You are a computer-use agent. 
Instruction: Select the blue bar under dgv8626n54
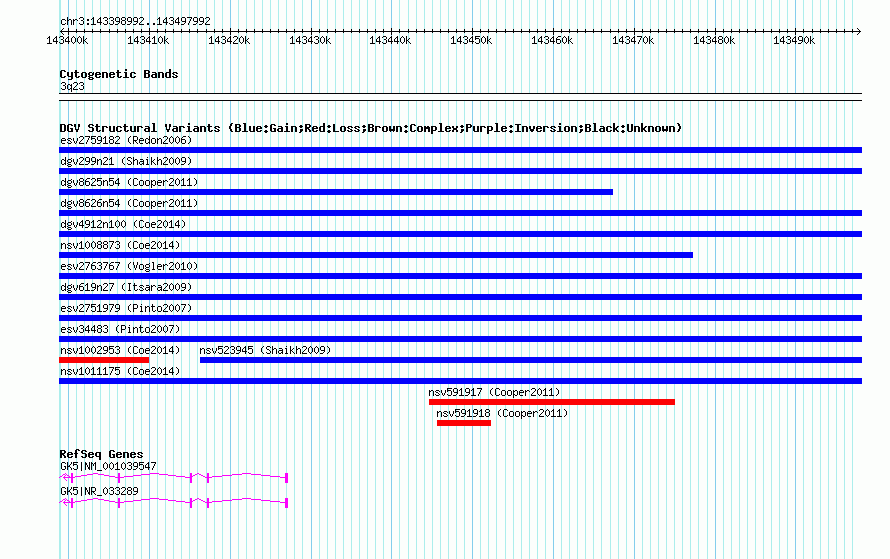460,213
